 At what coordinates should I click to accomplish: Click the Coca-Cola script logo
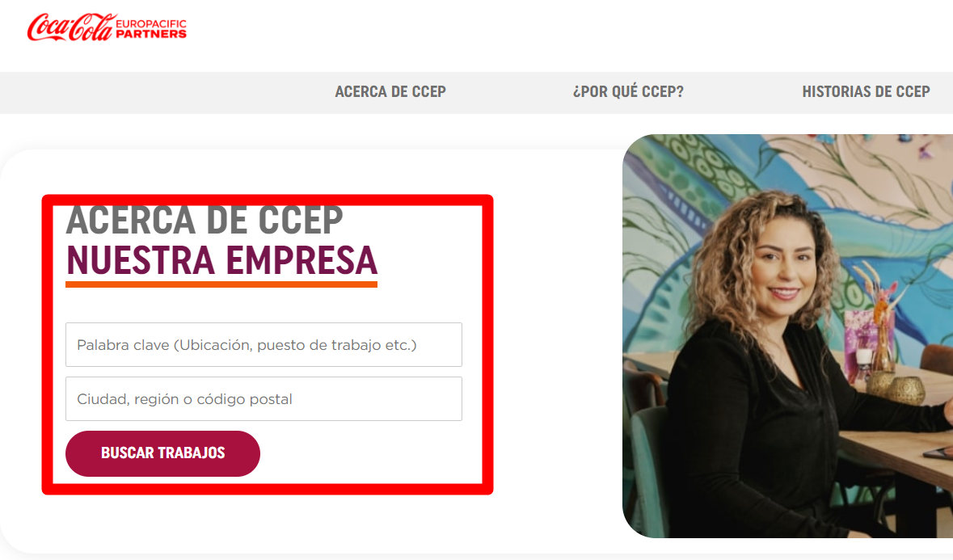pyautogui.click(x=70, y=27)
